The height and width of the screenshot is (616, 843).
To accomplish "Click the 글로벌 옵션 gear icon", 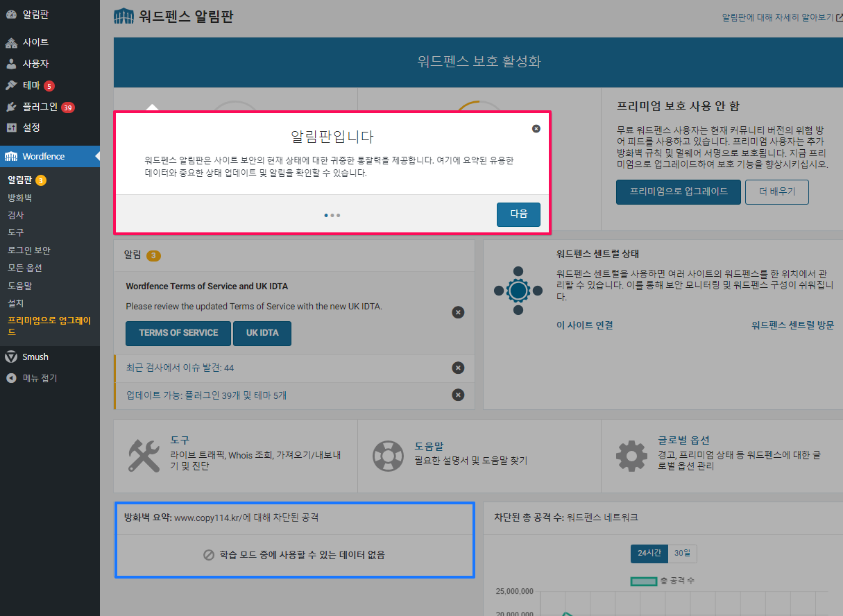I will 631,456.
